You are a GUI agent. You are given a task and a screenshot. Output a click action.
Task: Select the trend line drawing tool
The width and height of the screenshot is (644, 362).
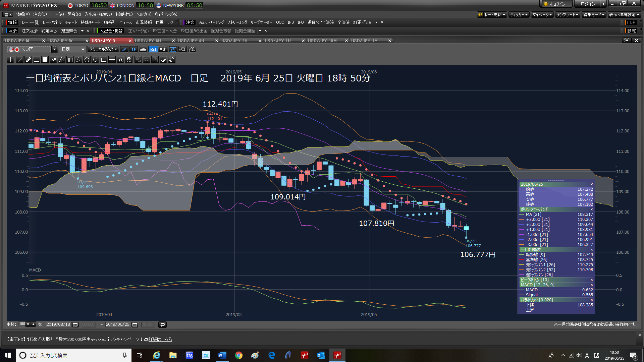coord(20,60)
